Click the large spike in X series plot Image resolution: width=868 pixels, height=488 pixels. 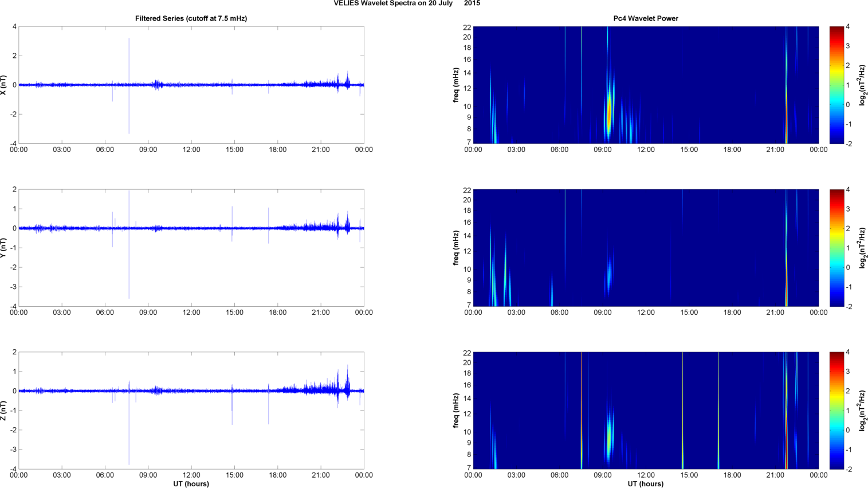coord(129,85)
